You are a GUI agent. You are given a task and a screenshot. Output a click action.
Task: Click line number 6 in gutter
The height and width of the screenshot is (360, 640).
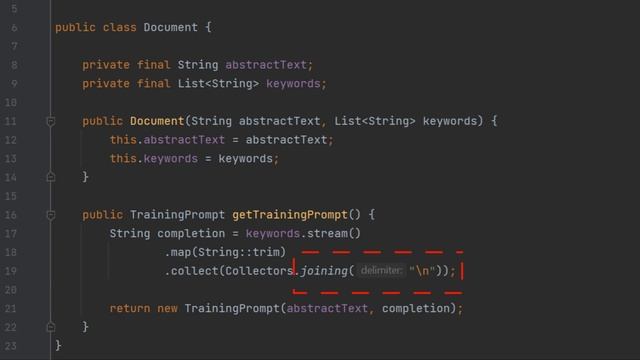click(14, 28)
